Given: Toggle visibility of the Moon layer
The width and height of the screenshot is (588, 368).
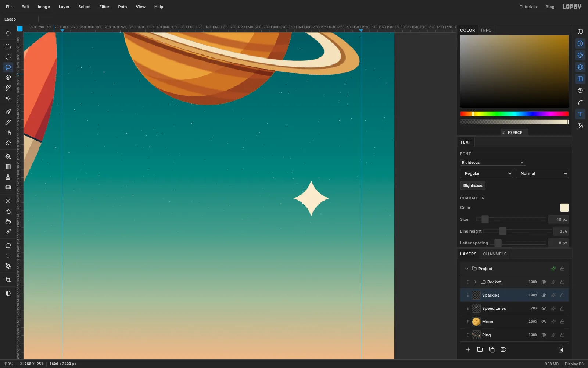Looking at the screenshot, I should tap(544, 322).
